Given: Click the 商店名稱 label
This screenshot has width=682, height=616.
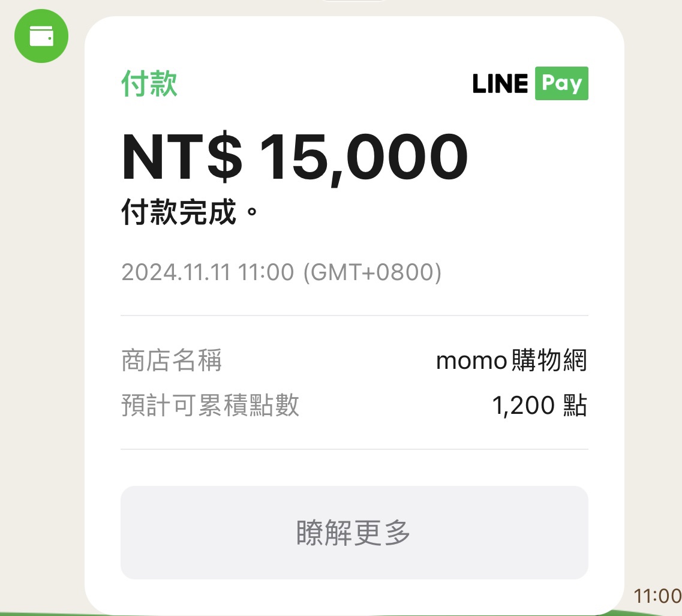Looking at the screenshot, I should (172, 361).
